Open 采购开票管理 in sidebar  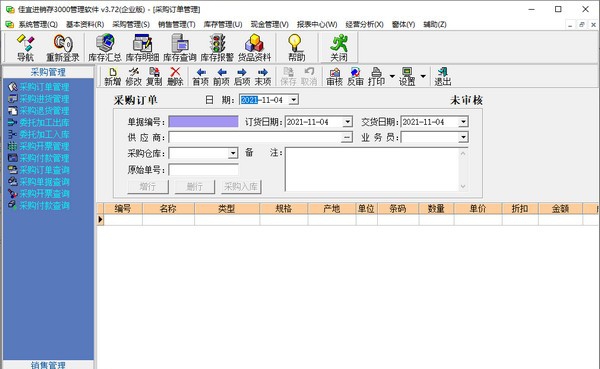(x=44, y=147)
